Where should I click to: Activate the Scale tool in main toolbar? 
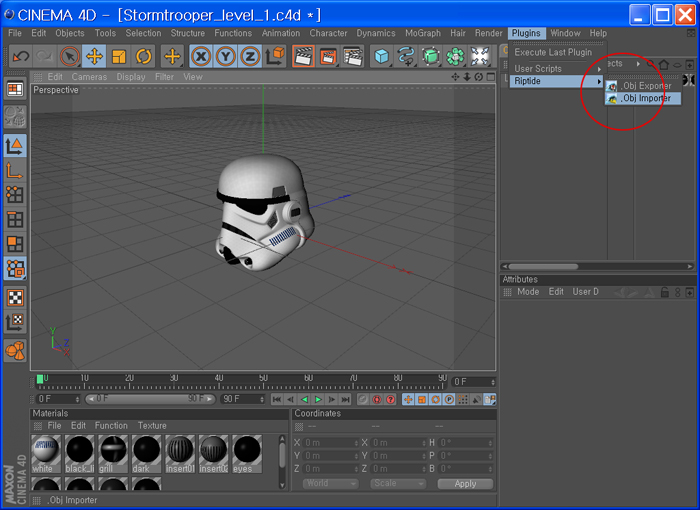tap(118, 57)
